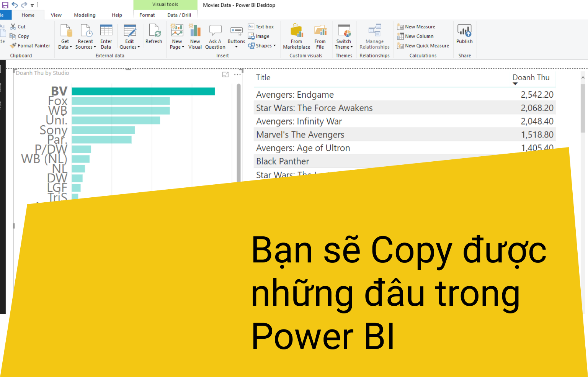Insert a New Visual
Screen dimensions: 588x377
tap(195, 36)
